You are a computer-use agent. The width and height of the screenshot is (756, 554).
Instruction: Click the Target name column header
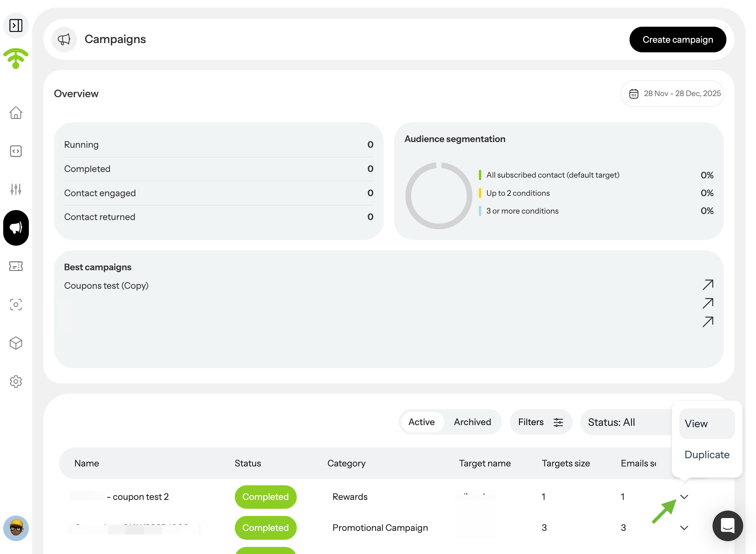tap(485, 463)
